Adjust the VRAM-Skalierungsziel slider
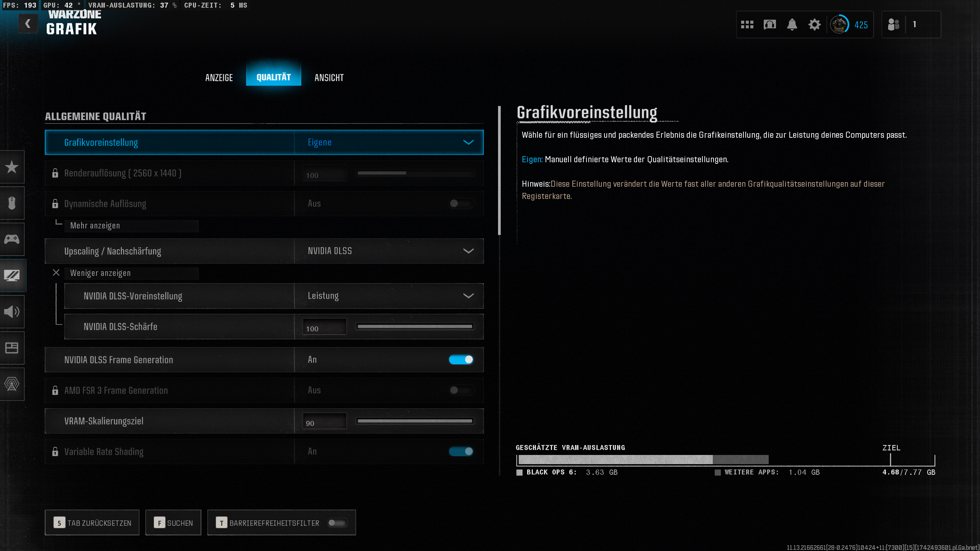Screen dimensions: 980x551 (x=415, y=421)
